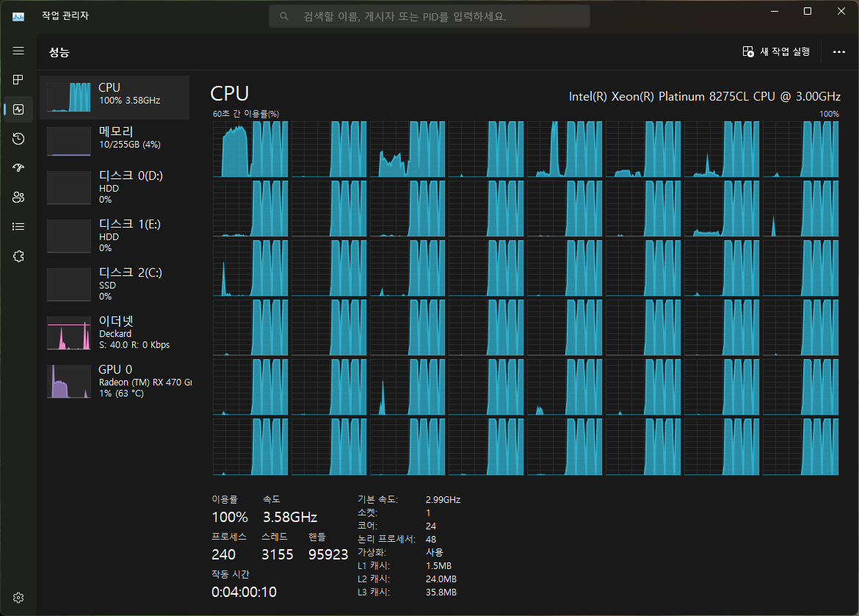859x616 pixels.
Task: Select 디스크 1(E:) in the sidebar
Action: (x=115, y=236)
